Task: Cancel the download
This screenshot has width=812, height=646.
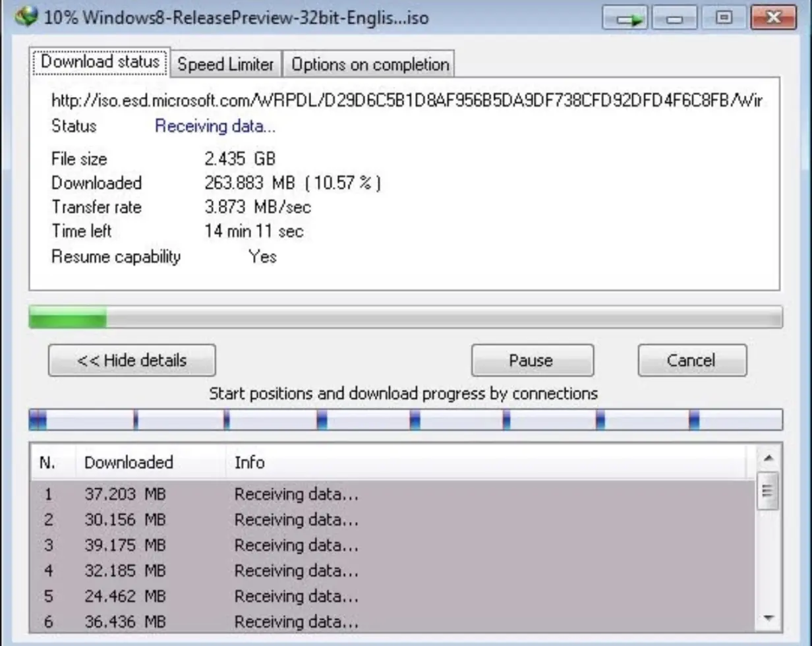Action: coord(692,361)
